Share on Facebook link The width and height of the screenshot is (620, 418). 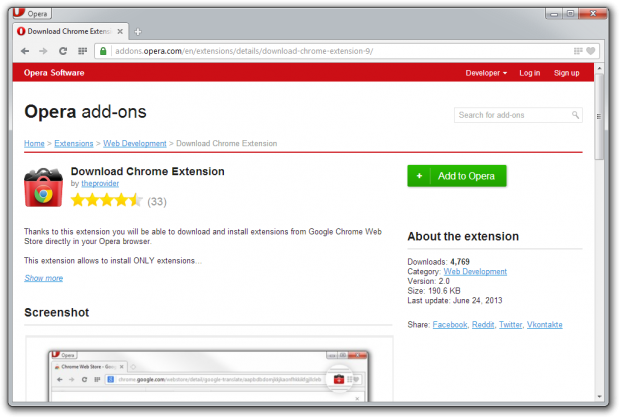tap(450, 325)
